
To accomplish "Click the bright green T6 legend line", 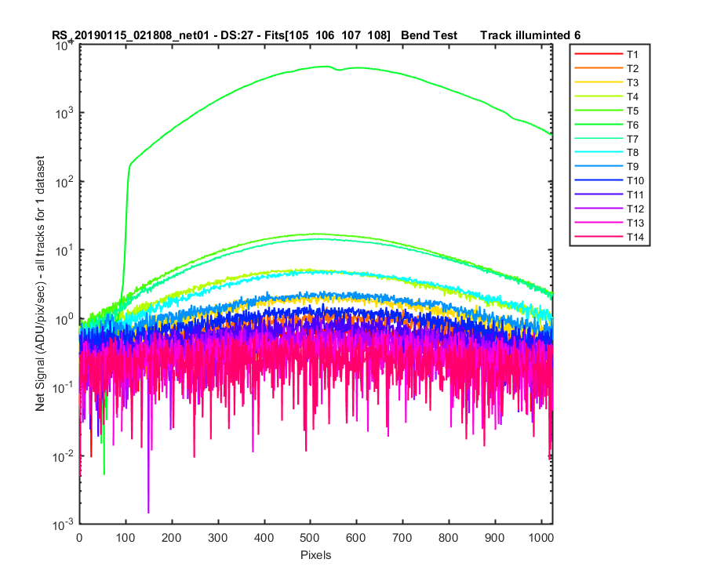I will (x=599, y=124).
